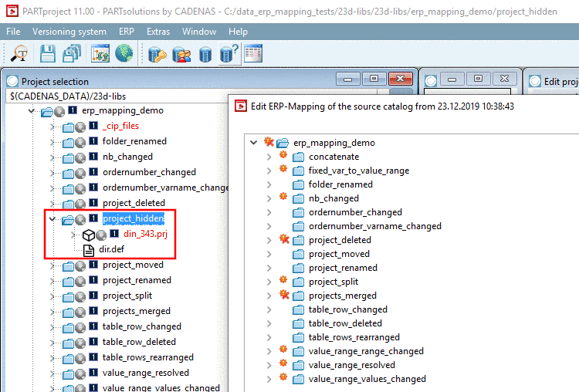Open the Extras menu
Screen dimensions: 579x392
pos(158,32)
